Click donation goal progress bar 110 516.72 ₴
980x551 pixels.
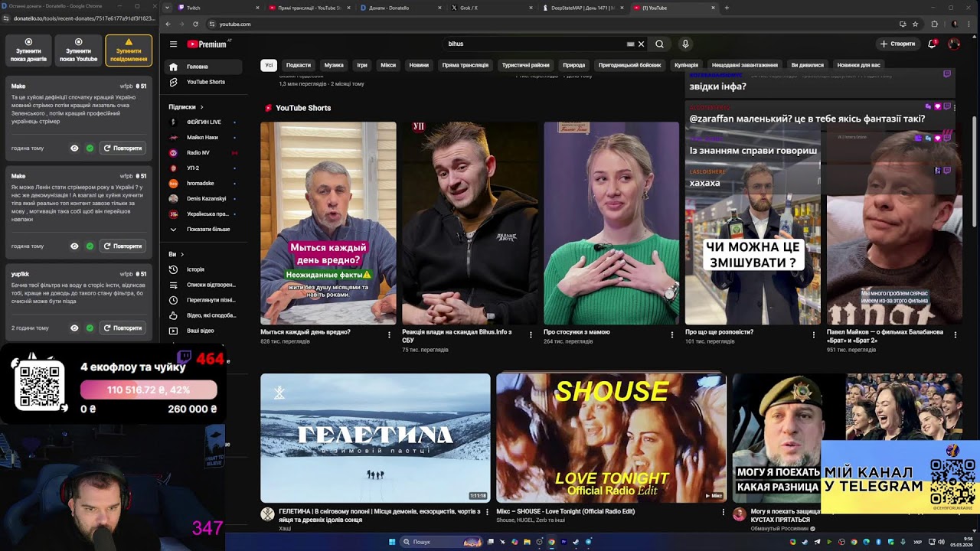click(149, 390)
